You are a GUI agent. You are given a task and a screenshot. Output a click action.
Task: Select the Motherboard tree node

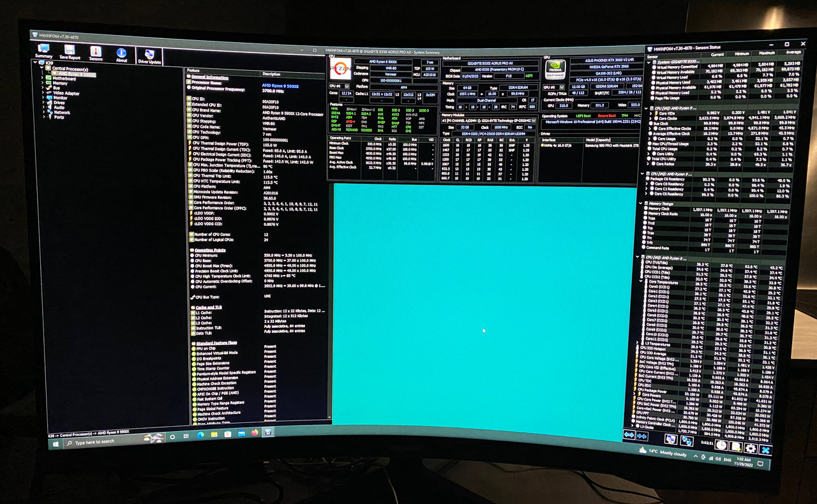click(61, 79)
